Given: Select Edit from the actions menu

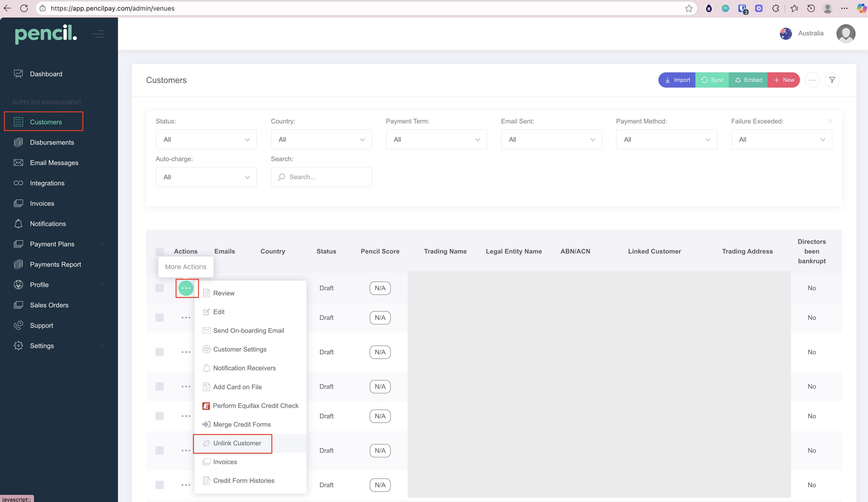Looking at the screenshot, I should [250, 312].
